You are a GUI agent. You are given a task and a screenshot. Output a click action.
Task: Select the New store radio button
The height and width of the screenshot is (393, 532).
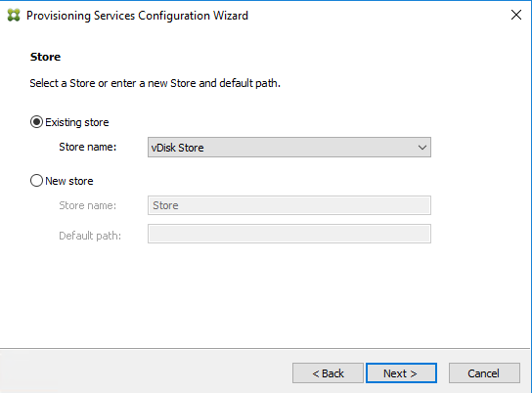coord(36,181)
